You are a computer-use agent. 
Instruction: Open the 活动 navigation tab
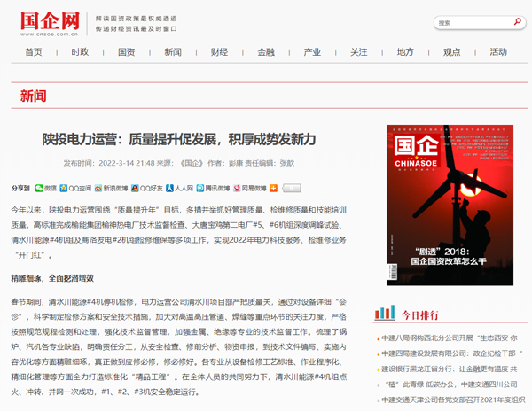[x=498, y=52]
